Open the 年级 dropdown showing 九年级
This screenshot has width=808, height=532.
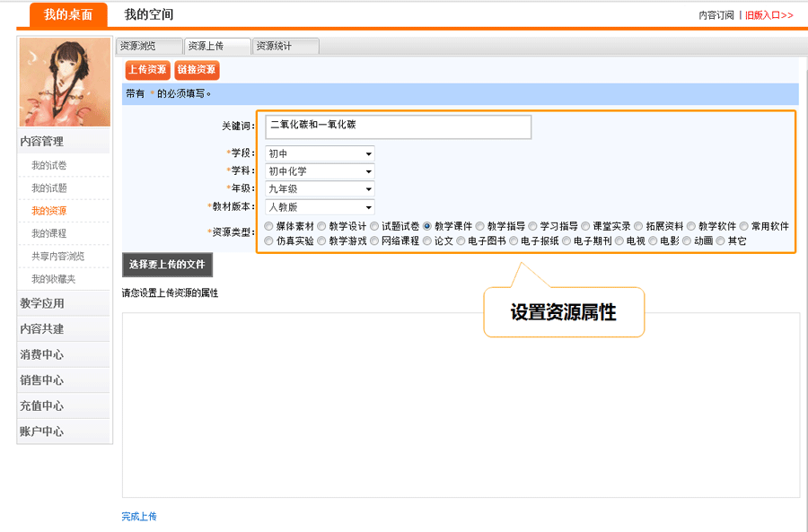320,189
